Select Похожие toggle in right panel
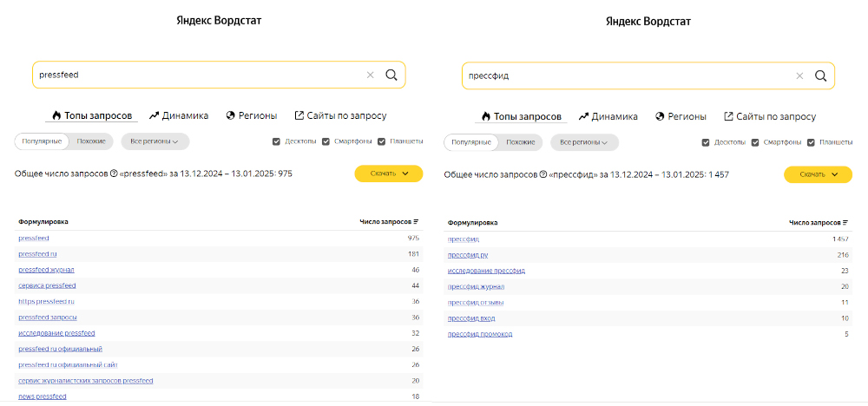Viewport: 868px width, 406px height. click(x=521, y=143)
